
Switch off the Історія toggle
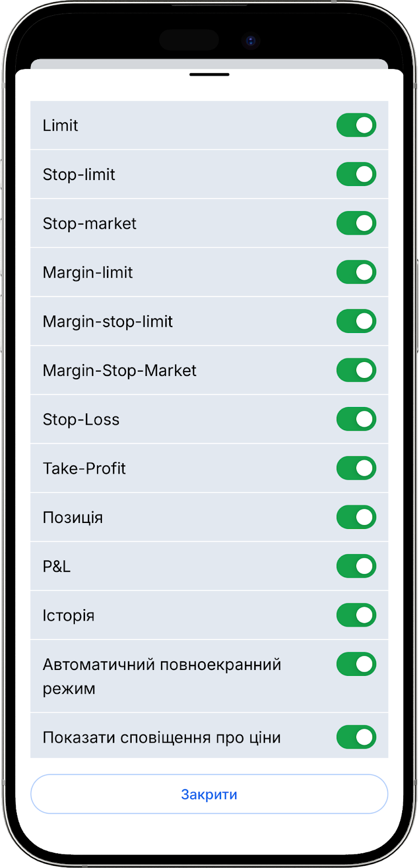click(356, 615)
